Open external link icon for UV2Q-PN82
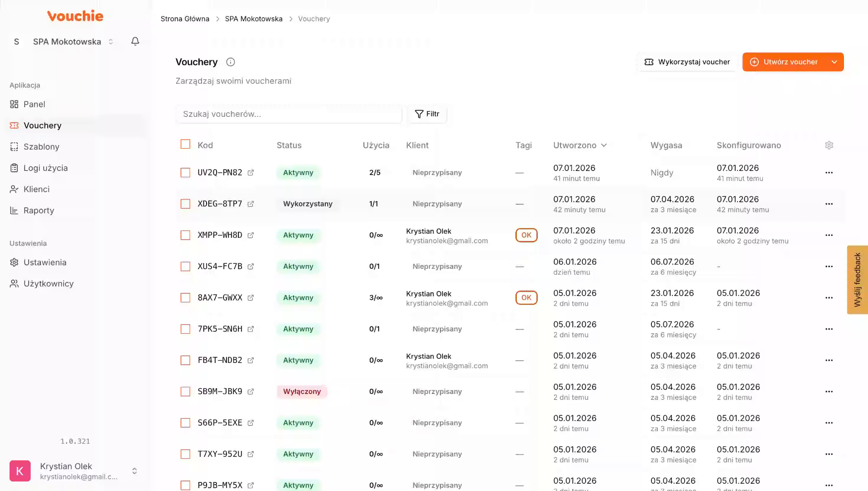This screenshot has height=491, width=868. (x=251, y=173)
